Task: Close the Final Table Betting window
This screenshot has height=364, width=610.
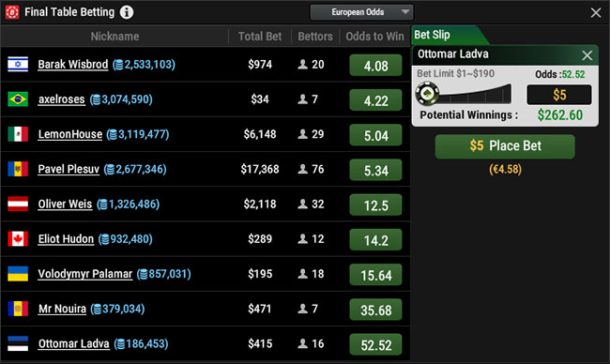Action: tap(596, 12)
